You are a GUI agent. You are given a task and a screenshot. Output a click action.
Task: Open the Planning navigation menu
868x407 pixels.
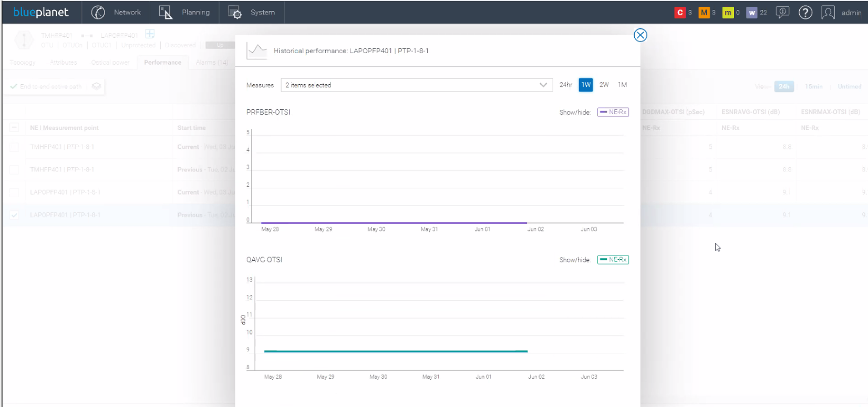[x=184, y=12]
